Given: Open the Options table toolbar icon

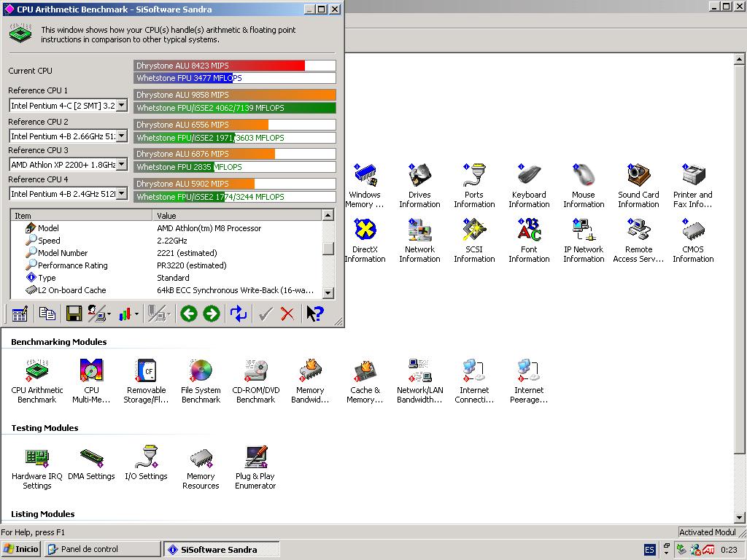Looking at the screenshot, I should (x=20, y=314).
